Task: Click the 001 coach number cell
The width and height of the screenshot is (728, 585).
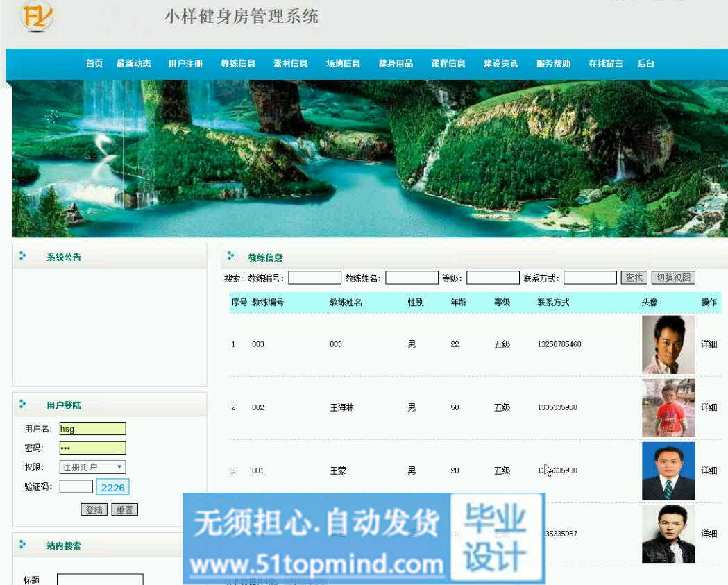Action: [257, 470]
